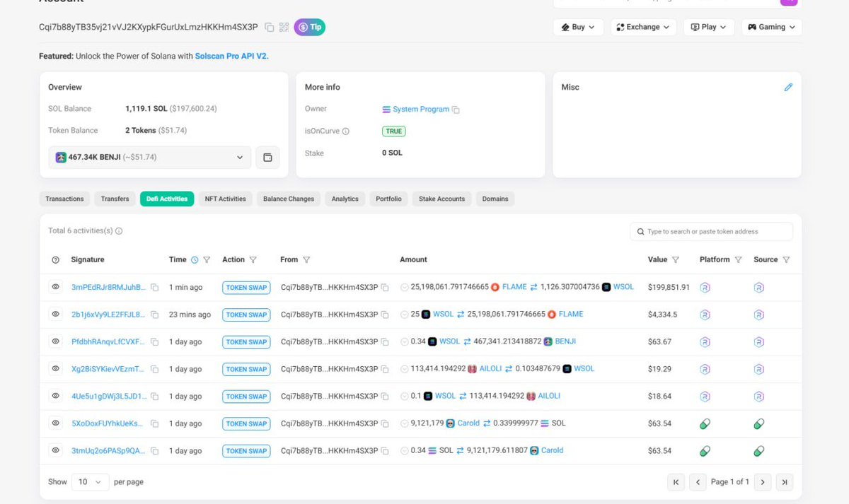This screenshot has width=849, height=504.
Task: Open the BENJI token link in swap row
Action: pyautogui.click(x=565, y=341)
